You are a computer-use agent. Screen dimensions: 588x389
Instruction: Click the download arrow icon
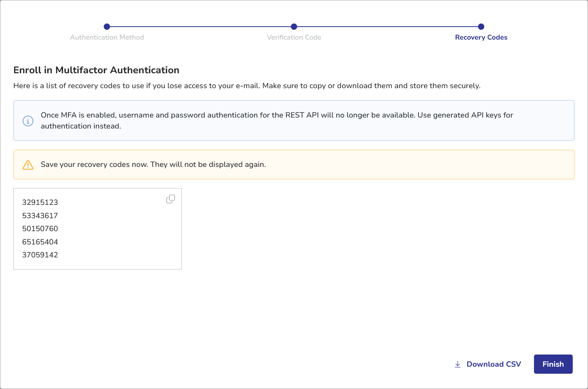[x=457, y=364]
